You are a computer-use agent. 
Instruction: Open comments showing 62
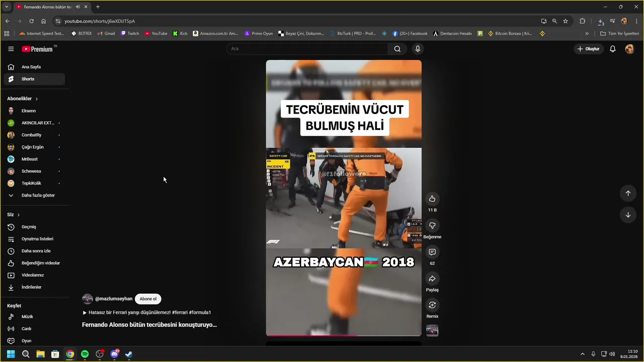click(432, 252)
